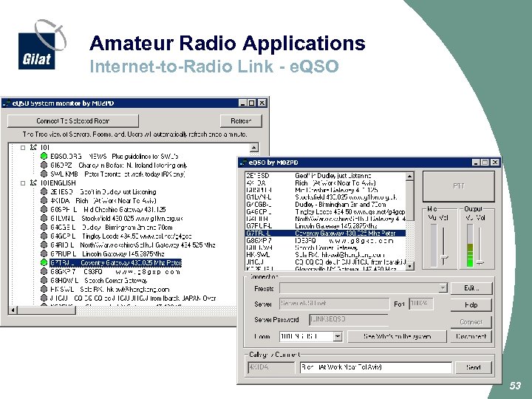Screen dimensions: 532x399
Task: Click room icon next to 101 node
Action: (33, 147)
